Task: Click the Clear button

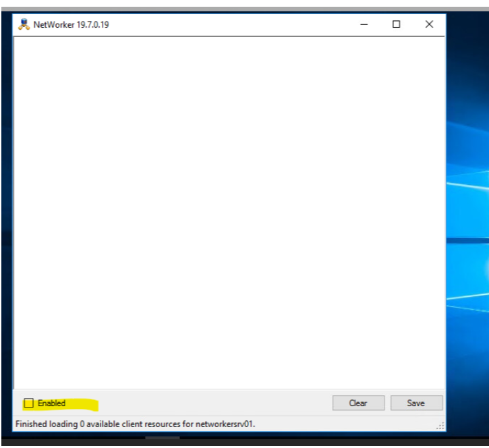Action: 358,403
